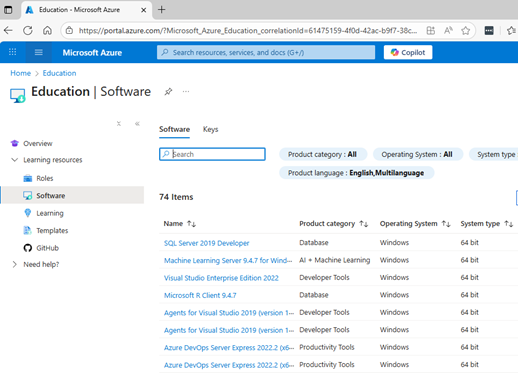Click 'Database' cell in SQL Server row
Viewport: 518px width, 373px height.
click(x=314, y=243)
